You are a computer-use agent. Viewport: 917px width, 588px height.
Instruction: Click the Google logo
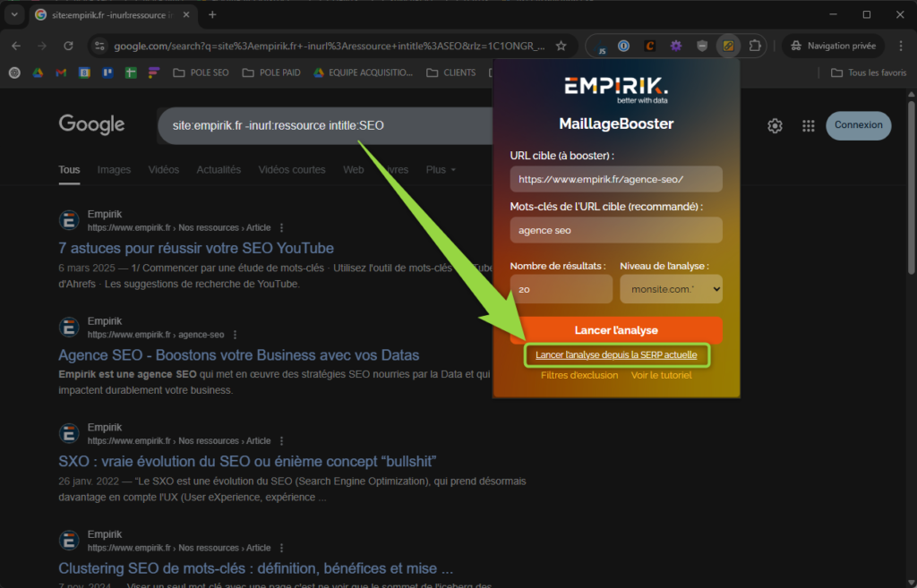point(91,124)
